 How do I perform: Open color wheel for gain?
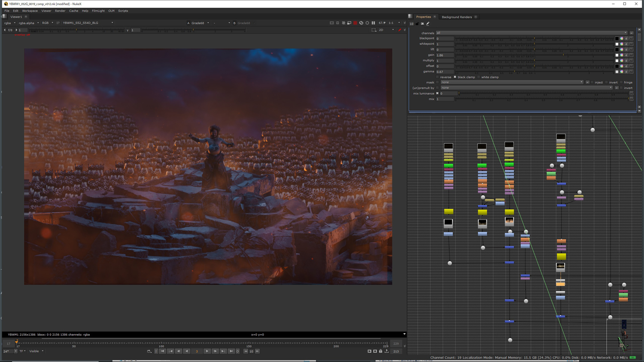tap(622, 55)
